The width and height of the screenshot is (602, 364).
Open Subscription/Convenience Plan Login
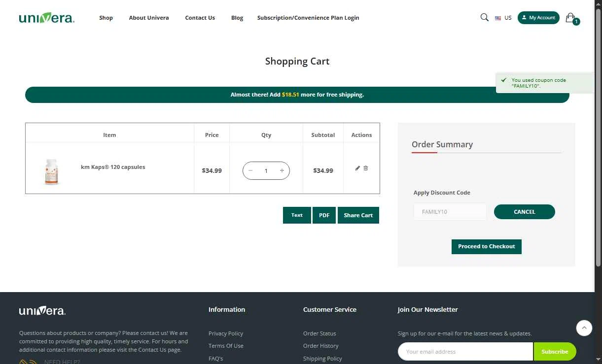click(x=308, y=18)
